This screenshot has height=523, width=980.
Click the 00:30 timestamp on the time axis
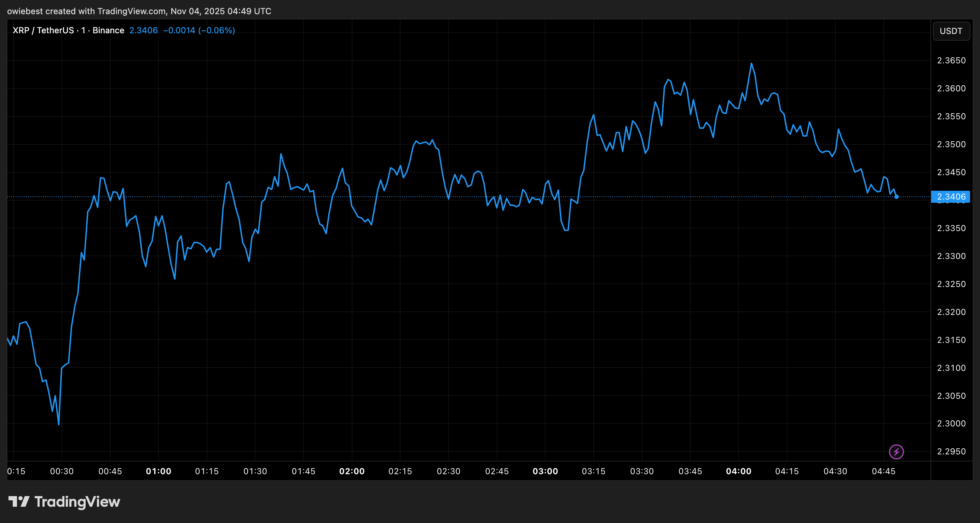62,471
